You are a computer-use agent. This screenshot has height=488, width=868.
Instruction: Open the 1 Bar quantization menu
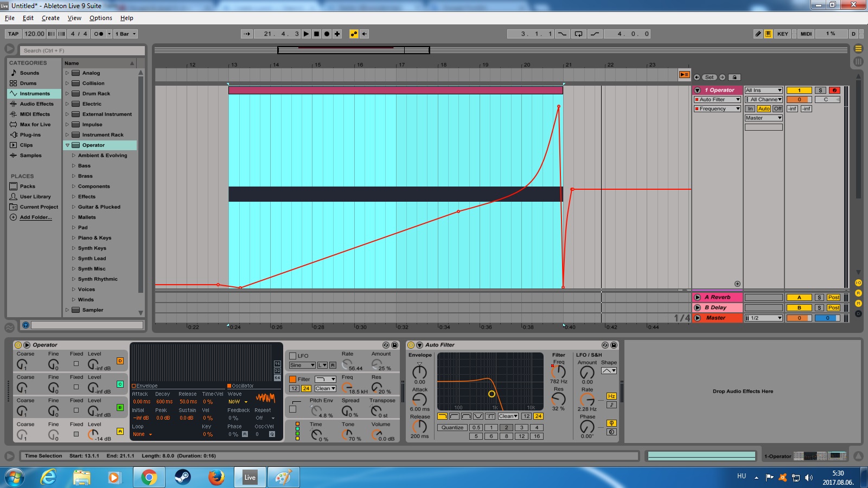pos(125,34)
